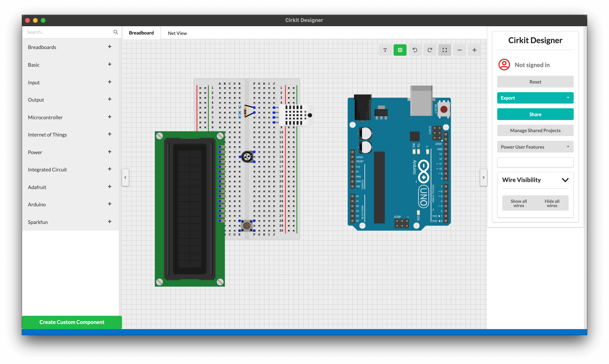The width and height of the screenshot is (609, 364).
Task: Collapse the Wire Visibility section
Action: tap(565, 180)
